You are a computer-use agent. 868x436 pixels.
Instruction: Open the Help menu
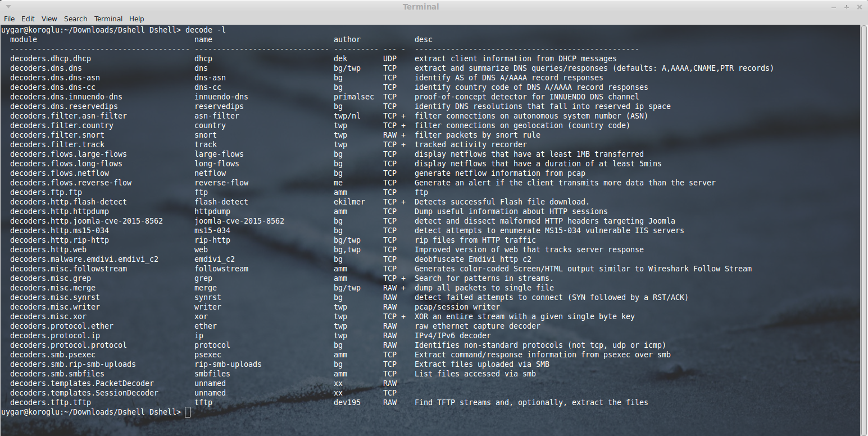tap(137, 19)
